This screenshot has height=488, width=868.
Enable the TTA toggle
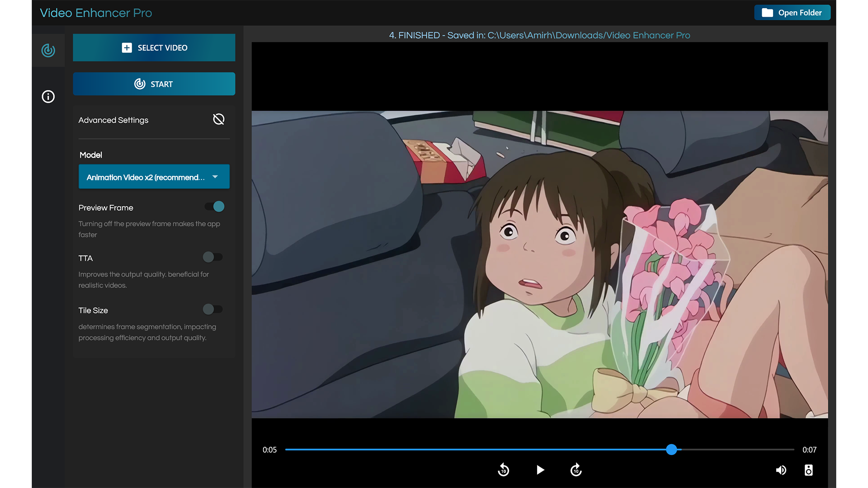[x=212, y=257]
